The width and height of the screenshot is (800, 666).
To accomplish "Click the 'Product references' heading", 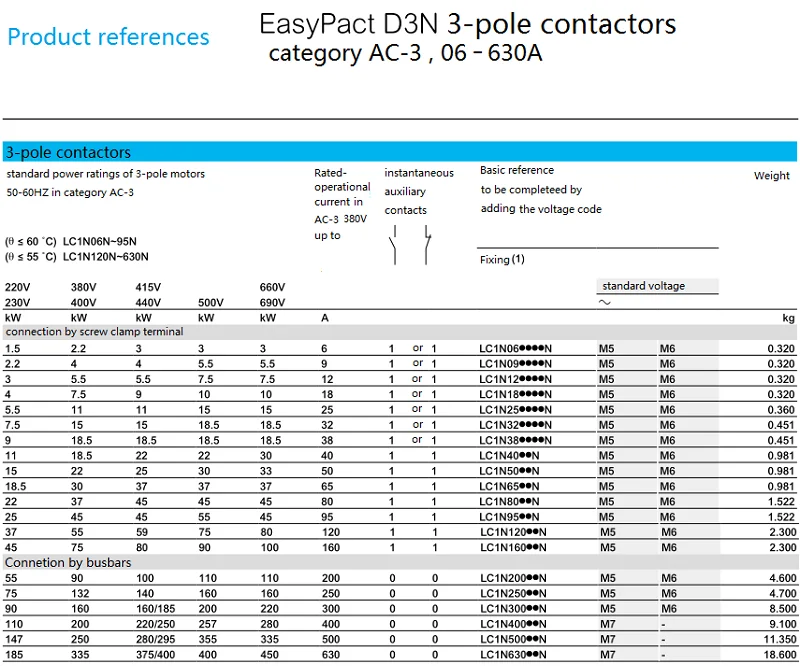I will point(108,37).
